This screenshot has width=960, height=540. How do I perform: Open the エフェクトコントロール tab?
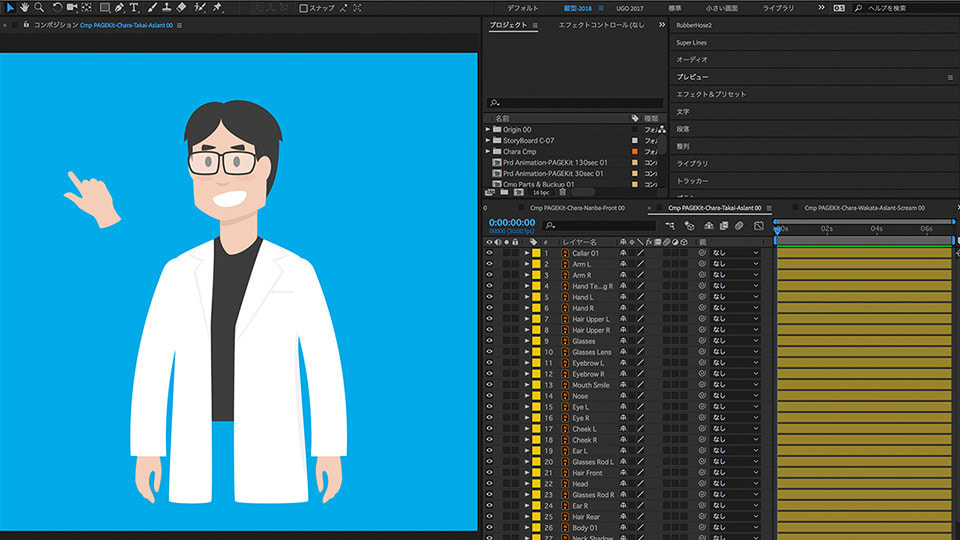(x=601, y=25)
